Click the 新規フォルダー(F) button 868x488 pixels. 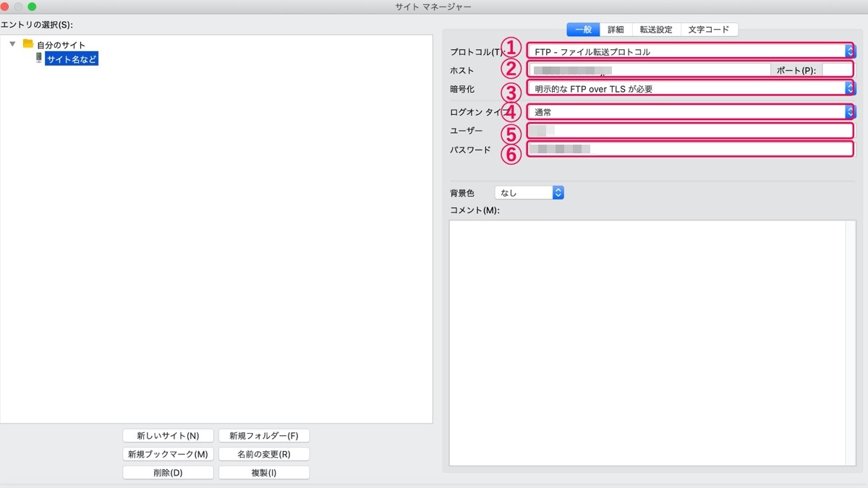[264, 436]
